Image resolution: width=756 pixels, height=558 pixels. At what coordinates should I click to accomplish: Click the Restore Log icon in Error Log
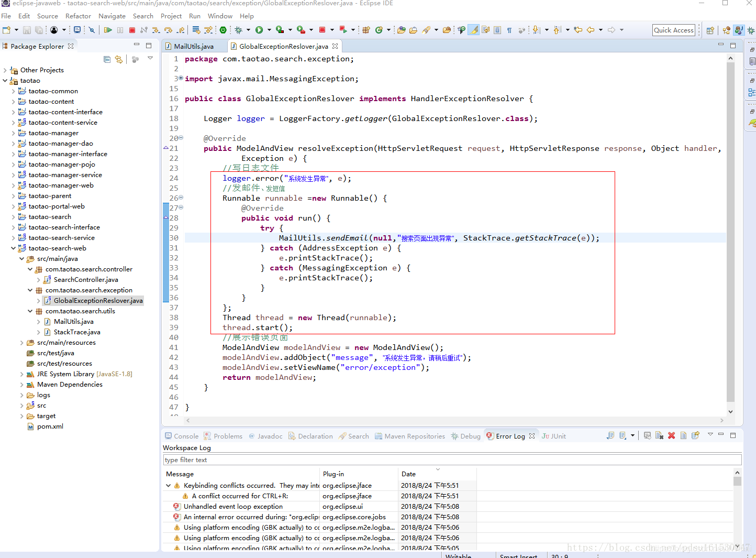[x=695, y=435]
